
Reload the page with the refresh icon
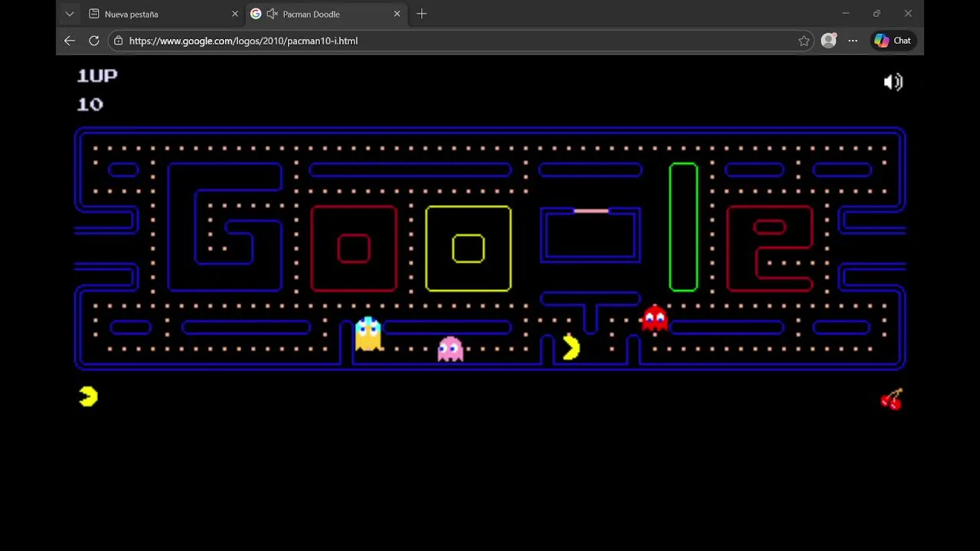tap(94, 41)
